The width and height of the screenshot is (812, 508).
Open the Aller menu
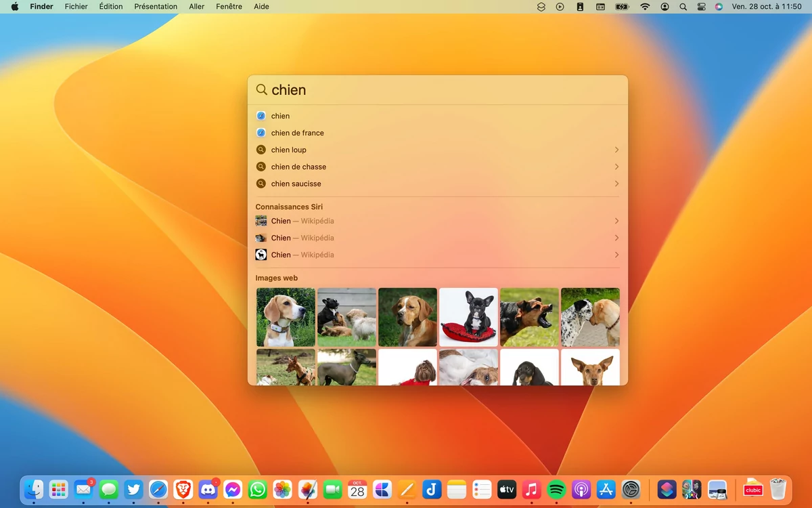click(x=197, y=7)
